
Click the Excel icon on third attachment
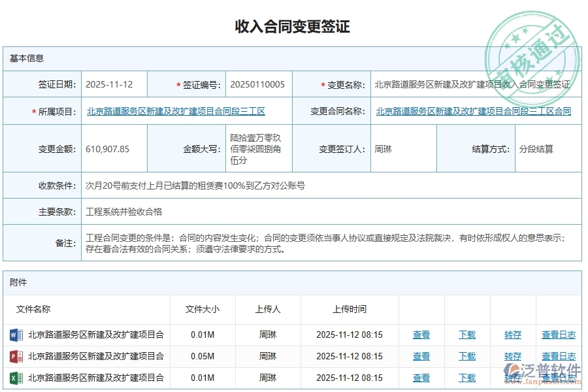[x=15, y=378]
